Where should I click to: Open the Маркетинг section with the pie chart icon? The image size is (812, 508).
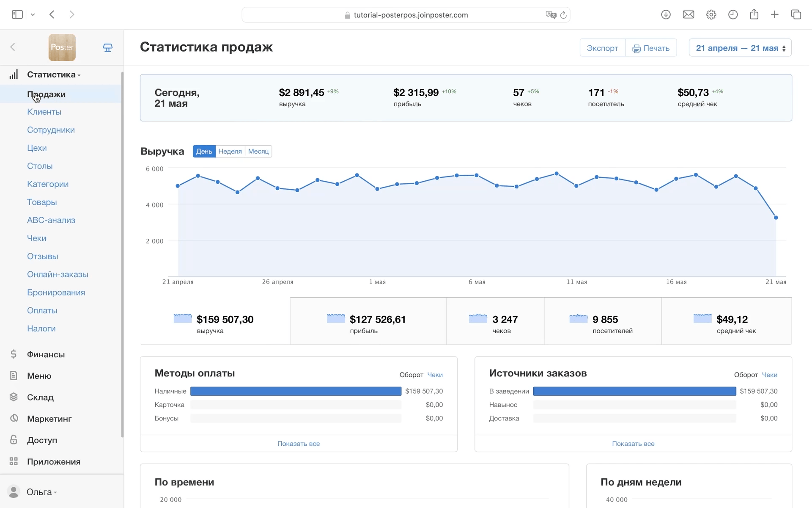pyautogui.click(x=49, y=419)
